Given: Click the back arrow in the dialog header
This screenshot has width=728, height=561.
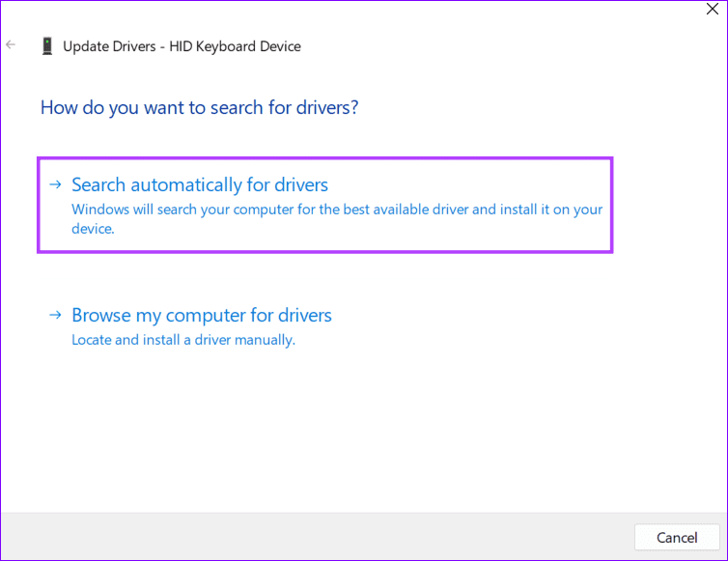Looking at the screenshot, I should pyautogui.click(x=11, y=44).
